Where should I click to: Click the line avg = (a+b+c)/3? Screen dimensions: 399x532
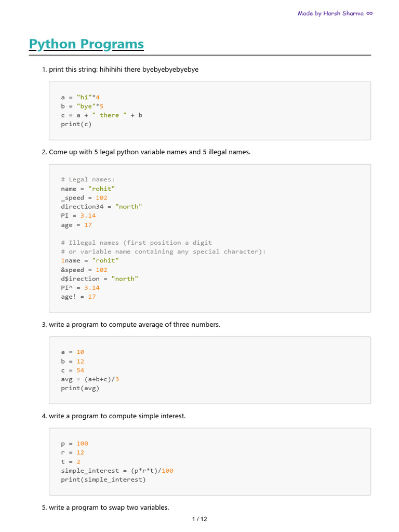click(x=90, y=379)
